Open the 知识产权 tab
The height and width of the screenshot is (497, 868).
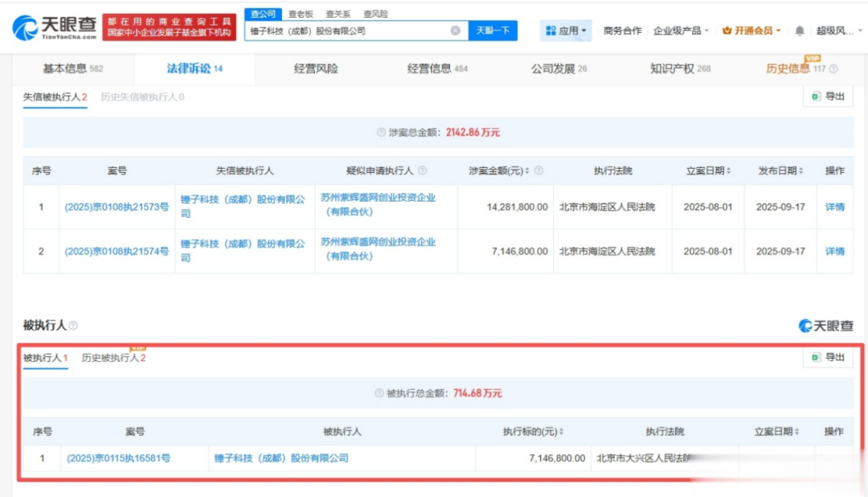pos(680,68)
